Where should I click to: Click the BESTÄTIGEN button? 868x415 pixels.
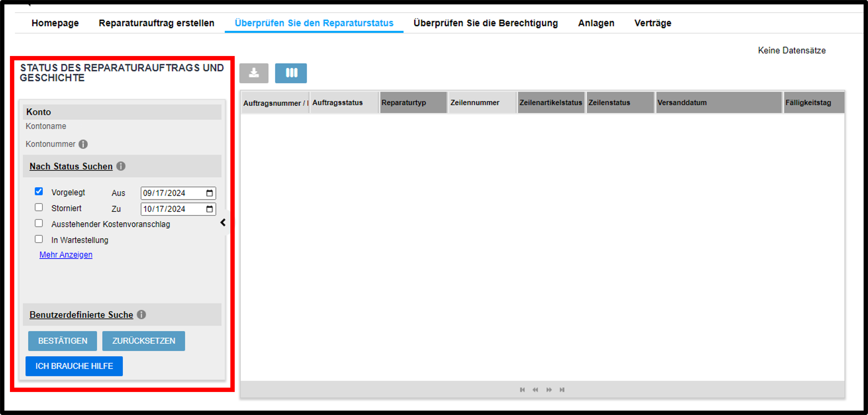pos(63,341)
